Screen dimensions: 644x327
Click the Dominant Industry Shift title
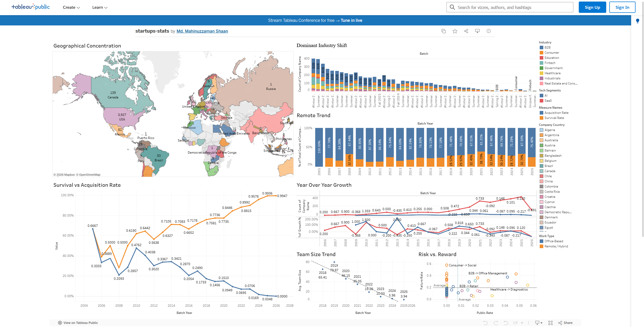coord(322,45)
